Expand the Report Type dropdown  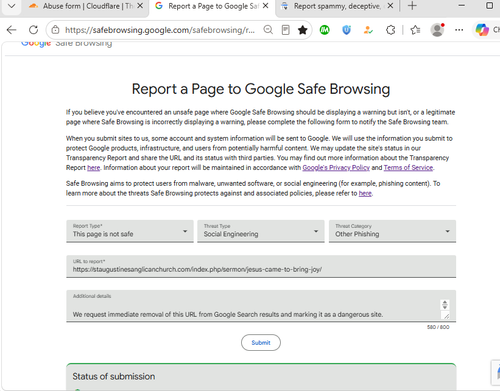pyautogui.click(x=130, y=231)
